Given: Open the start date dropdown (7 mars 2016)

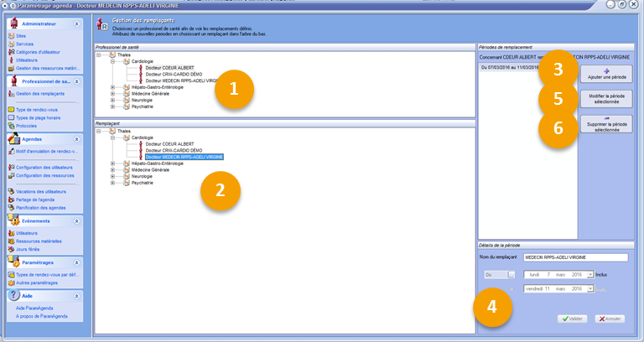Looking at the screenshot, I should (x=590, y=274).
